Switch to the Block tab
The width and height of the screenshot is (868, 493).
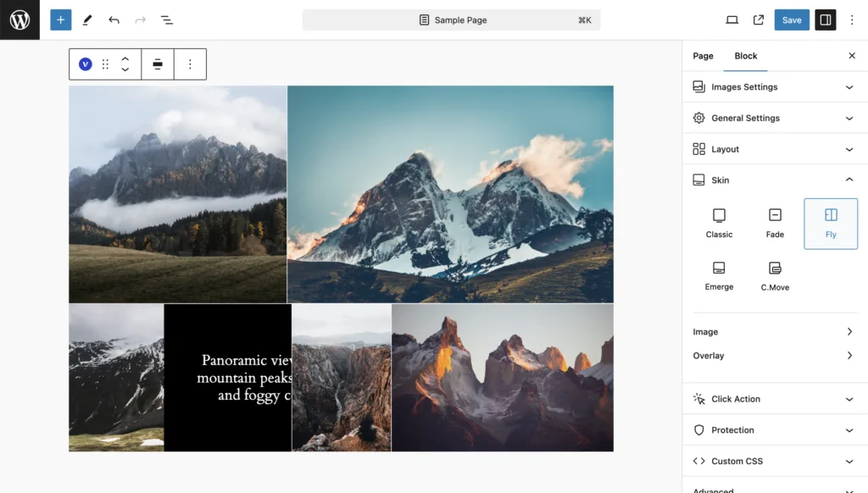coord(746,56)
